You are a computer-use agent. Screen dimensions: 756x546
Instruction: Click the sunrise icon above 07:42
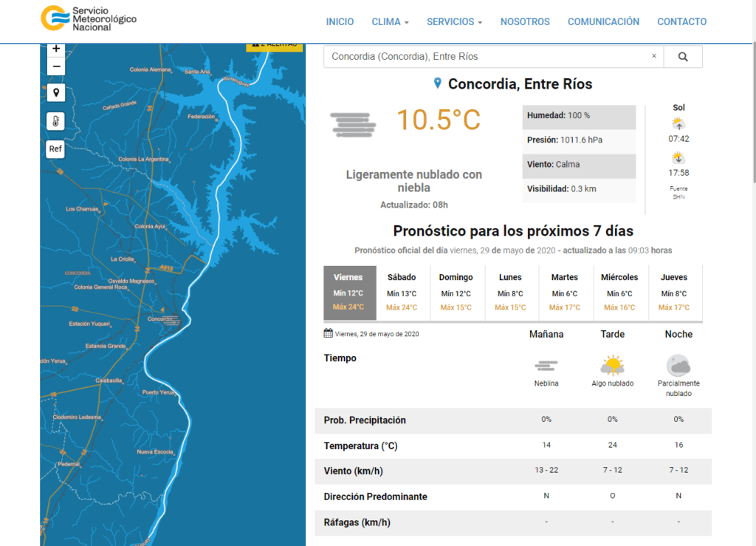(678, 124)
